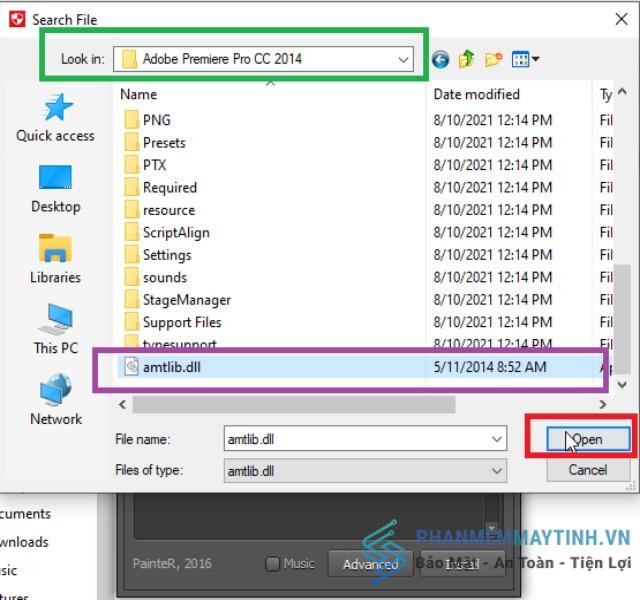Click the horizontal scrollbar thumb
640x600 pixels.
tap(294, 404)
